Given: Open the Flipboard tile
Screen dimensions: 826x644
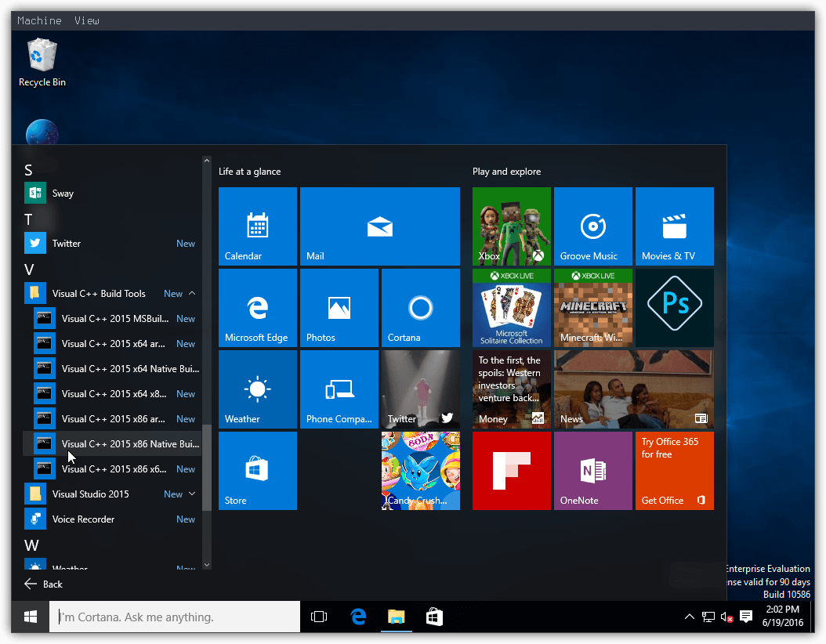Looking at the screenshot, I should point(512,471).
